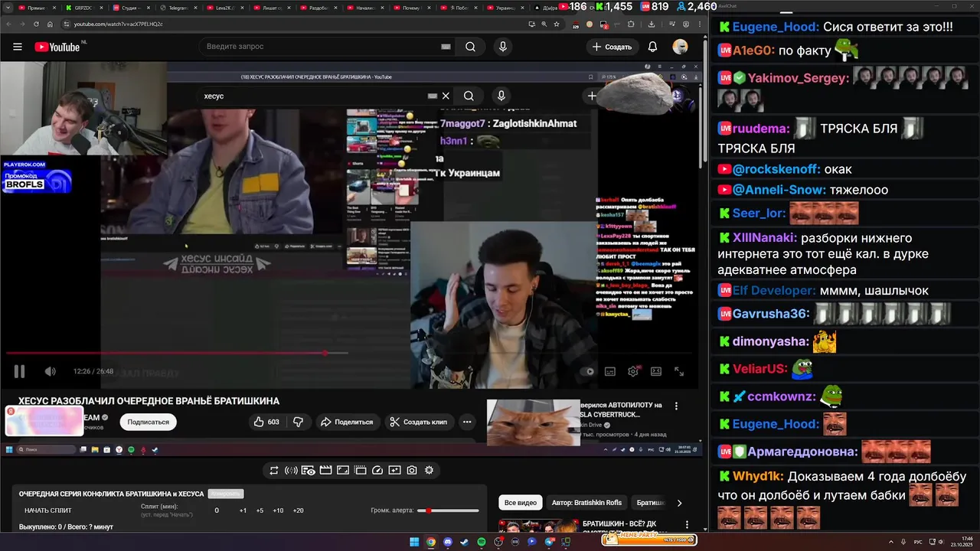Screen dimensions: 980x551
Task: Toggle subtitles in the video player
Action: 610,371
